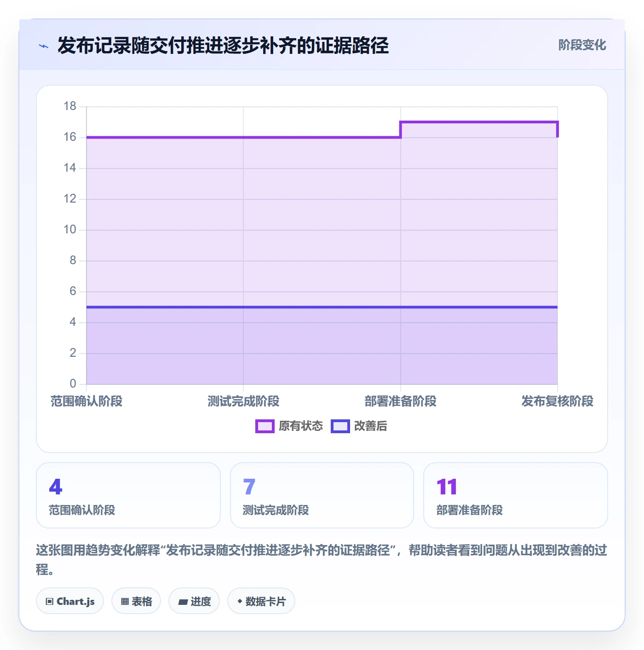Open the stat card showing 11
Screen dimensions: 644x650
pos(516,495)
